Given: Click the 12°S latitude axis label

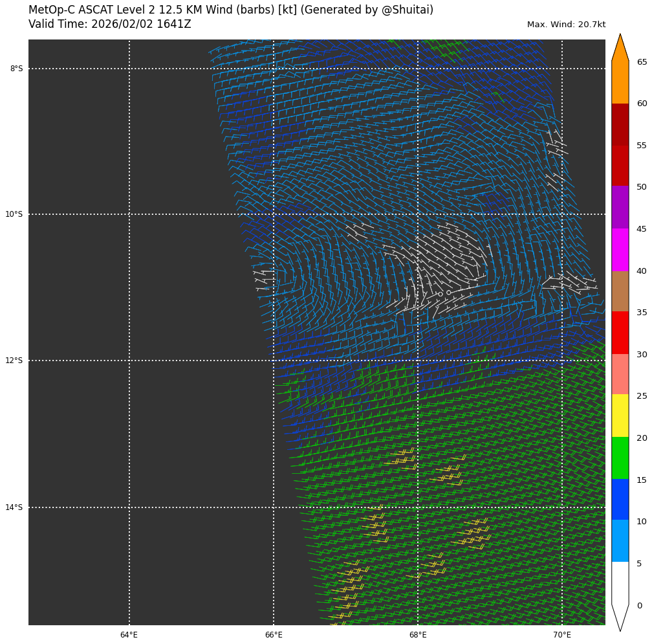Looking at the screenshot, I should tap(14, 361).
